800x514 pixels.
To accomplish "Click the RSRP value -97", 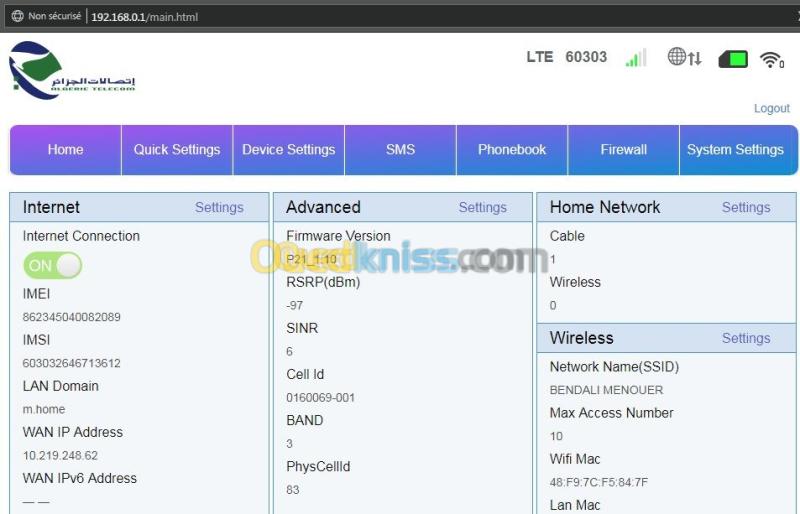I will [x=294, y=305].
